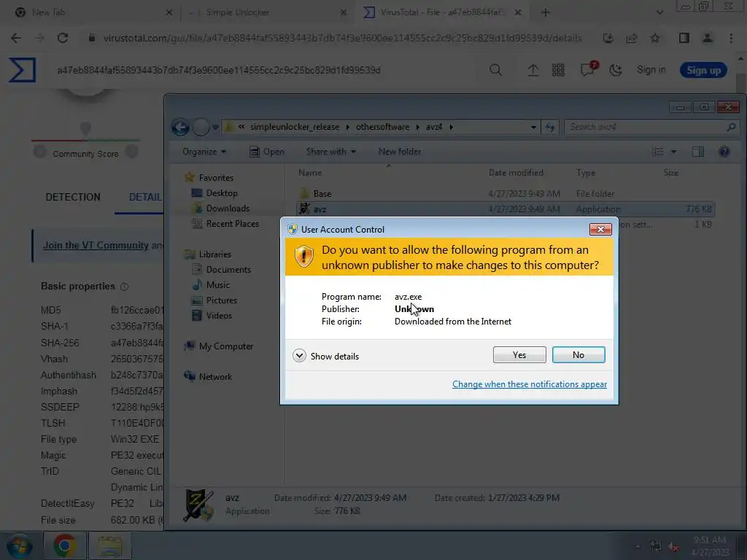Viewport: 747px width, 560px height.
Task: Close the User Account Control dialog
Action: tap(600, 229)
